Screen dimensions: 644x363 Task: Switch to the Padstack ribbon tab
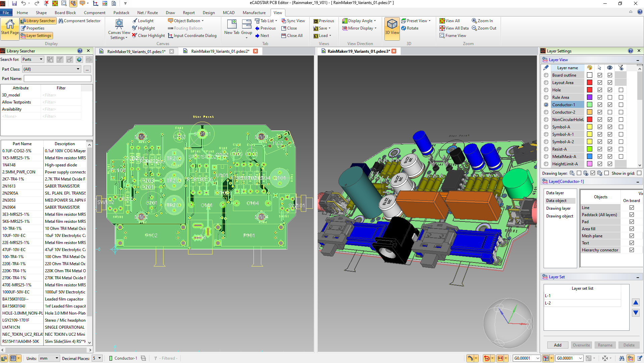(121, 13)
